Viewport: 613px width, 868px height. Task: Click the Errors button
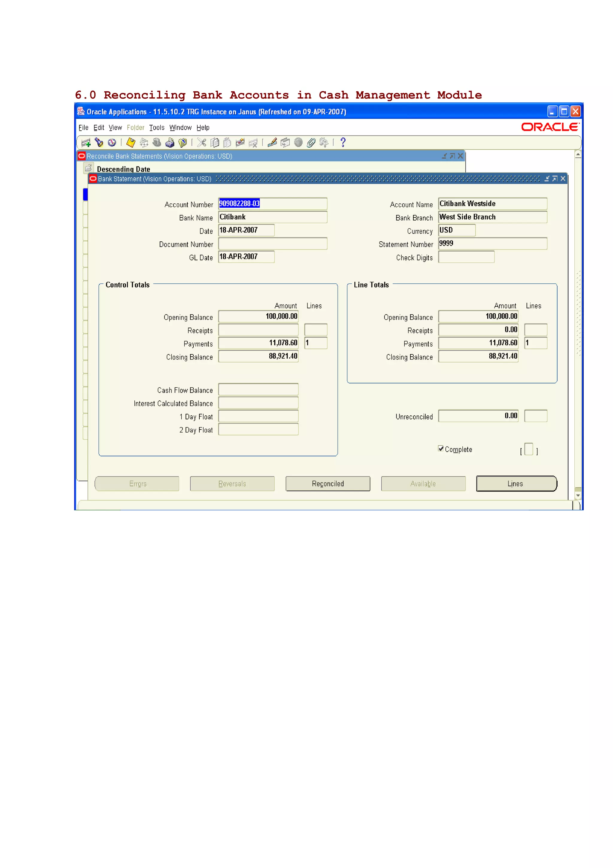137,483
